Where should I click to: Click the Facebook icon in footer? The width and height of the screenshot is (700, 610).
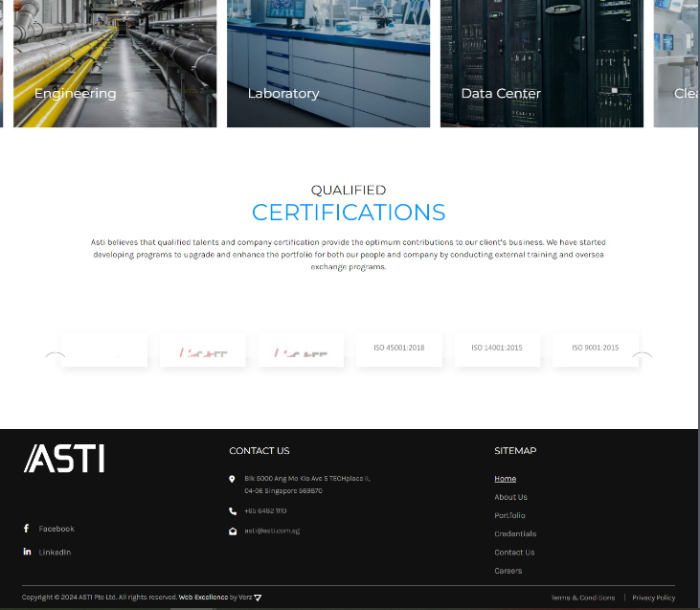tap(27, 529)
